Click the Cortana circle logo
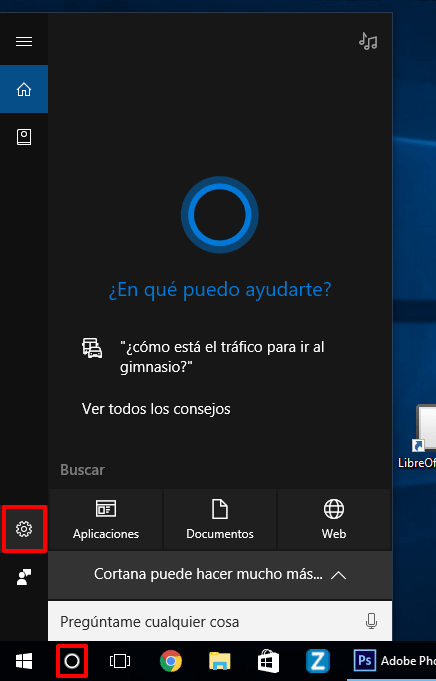436x681 pixels. [x=220, y=215]
